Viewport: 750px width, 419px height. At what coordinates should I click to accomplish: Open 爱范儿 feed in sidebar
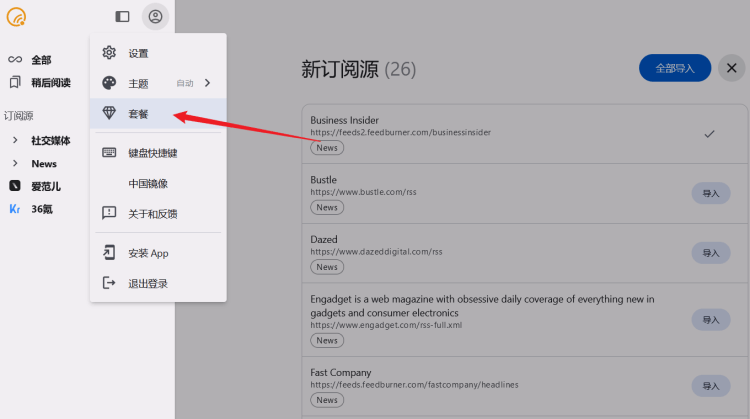point(46,186)
